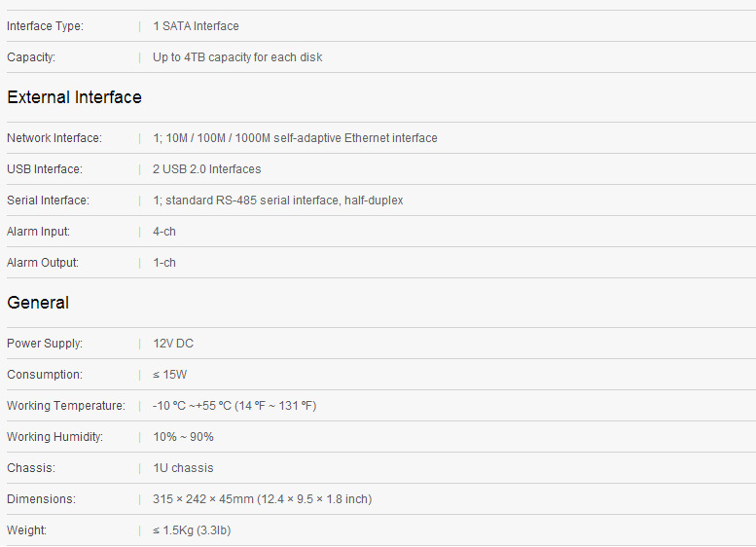Click the USB Interface label
756x547 pixels.
tap(44, 169)
